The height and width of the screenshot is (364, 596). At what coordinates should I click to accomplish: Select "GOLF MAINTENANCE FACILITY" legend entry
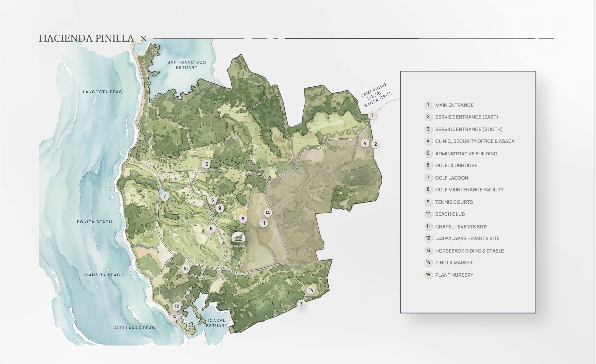(x=469, y=190)
